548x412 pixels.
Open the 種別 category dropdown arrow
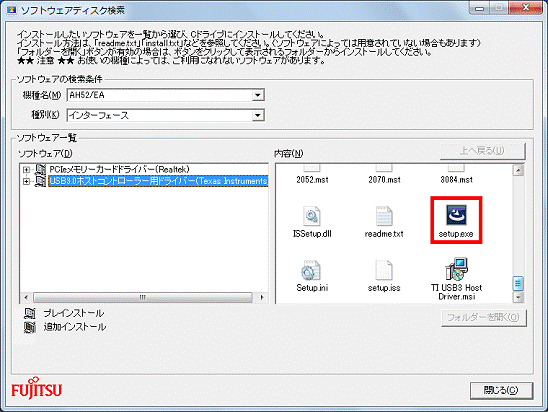tap(258, 115)
